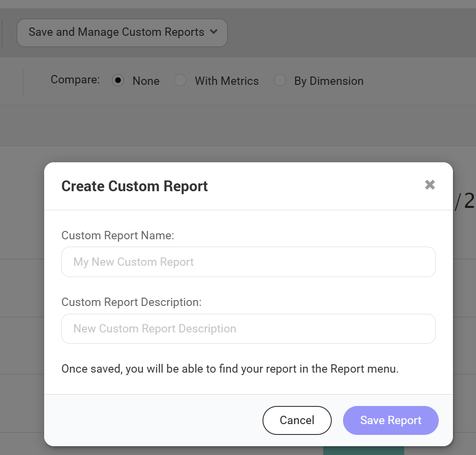
Task: Choose the By Dimension radio button
Action: [280, 80]
